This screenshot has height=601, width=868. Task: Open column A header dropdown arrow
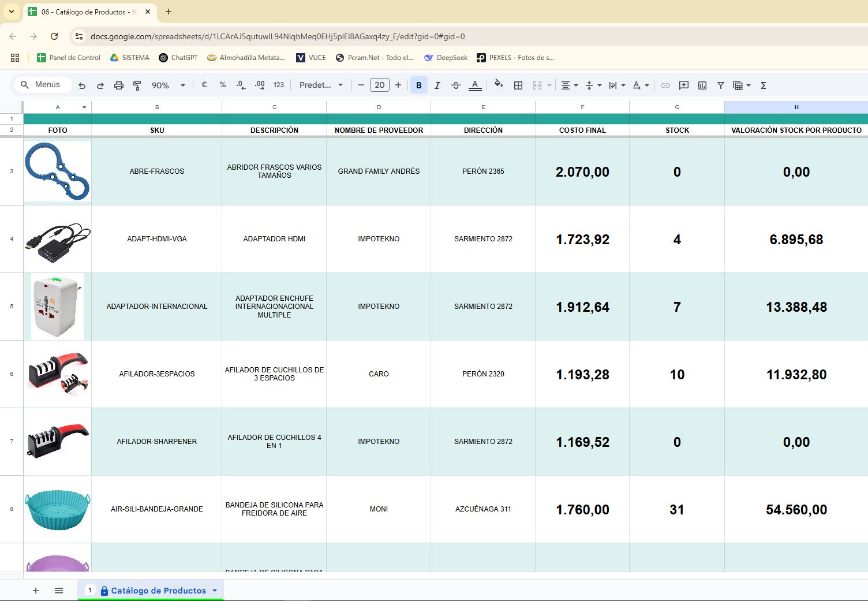(x=84, y=107)
